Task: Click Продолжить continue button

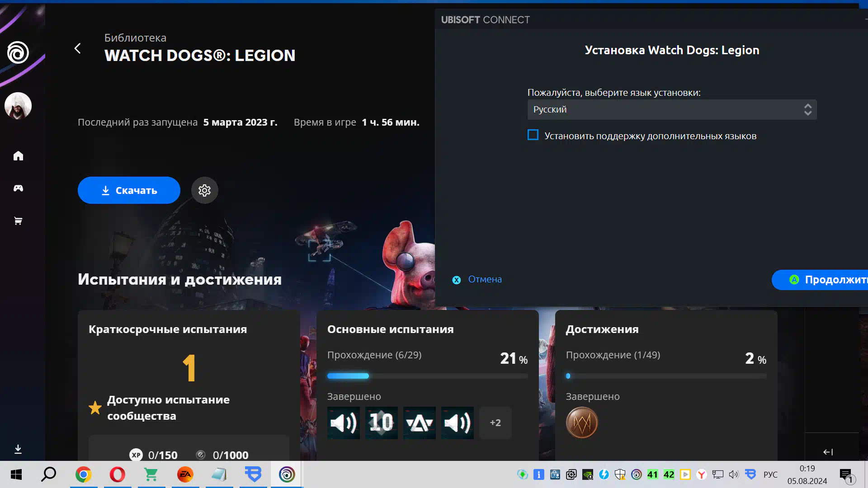Action: pyautogui.click(x=820, y=280)
